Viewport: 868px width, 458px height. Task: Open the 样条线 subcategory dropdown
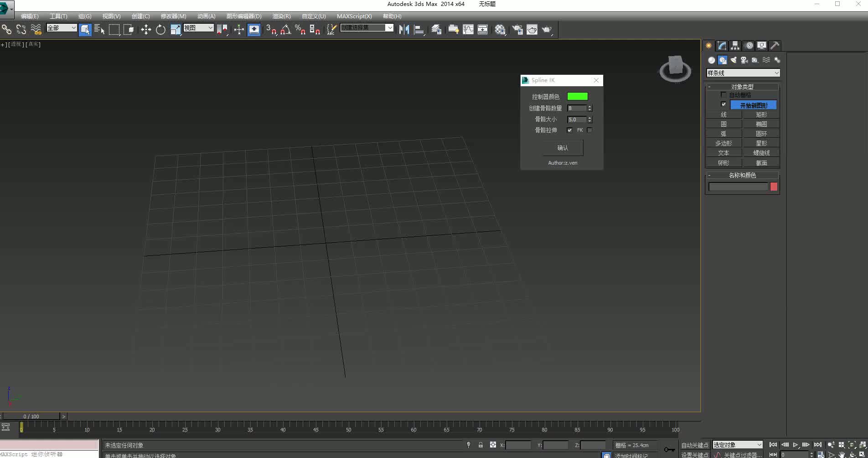pos(743,73)
